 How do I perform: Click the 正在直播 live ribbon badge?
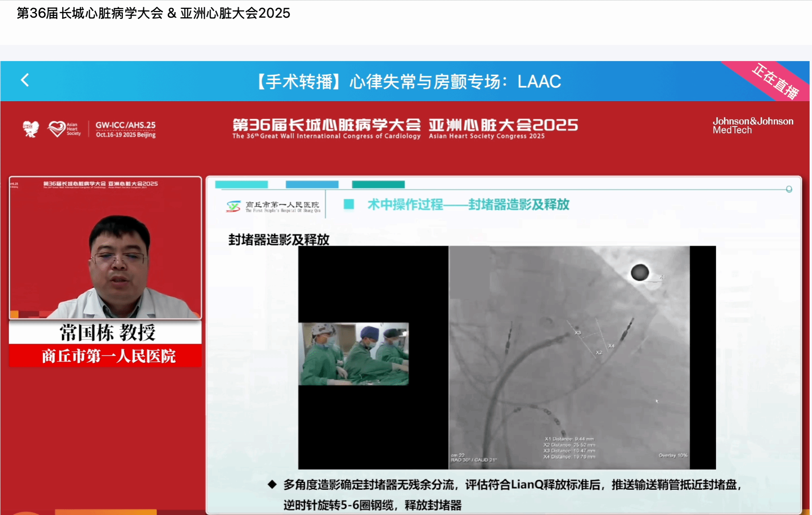(775, 82)
